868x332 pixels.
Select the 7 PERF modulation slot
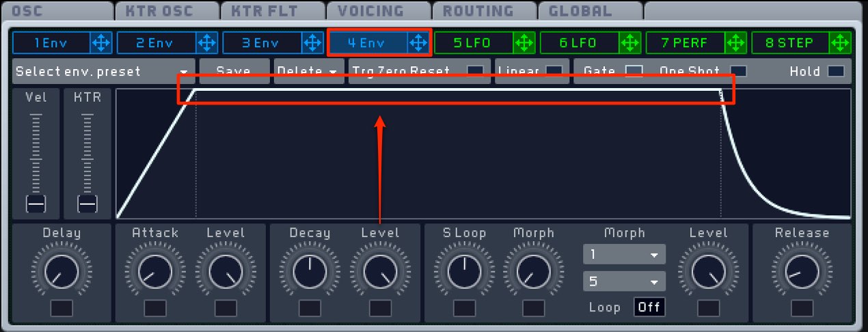click(x=686, y=43)
